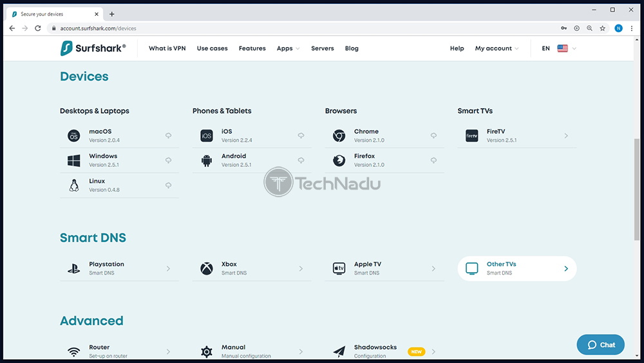This screenshot has height=363, width=644.
Task: Download Firefox extension via cloud icon
Action: (x=433, y=161)
